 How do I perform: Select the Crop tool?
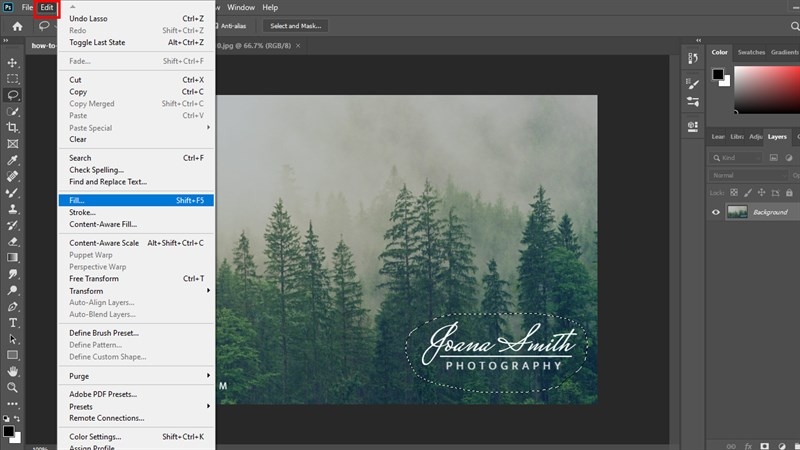(13, 127)
